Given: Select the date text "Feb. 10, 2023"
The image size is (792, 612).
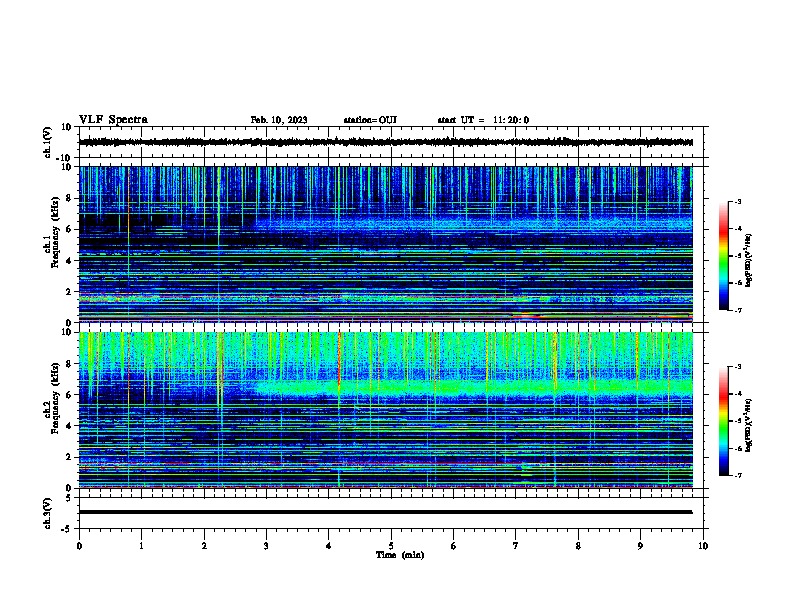Looking at the screenshot, I should (279, 120).
